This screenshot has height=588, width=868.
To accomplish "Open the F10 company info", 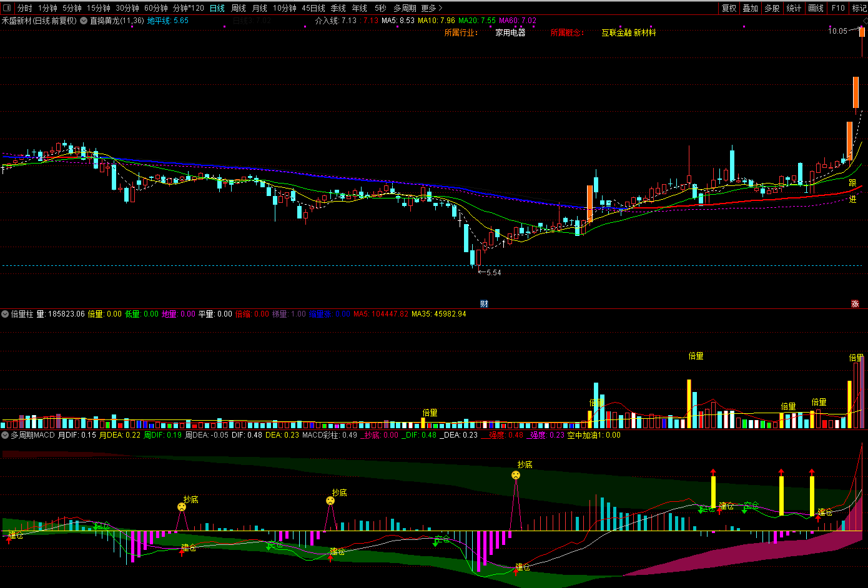I will (838, 8).
